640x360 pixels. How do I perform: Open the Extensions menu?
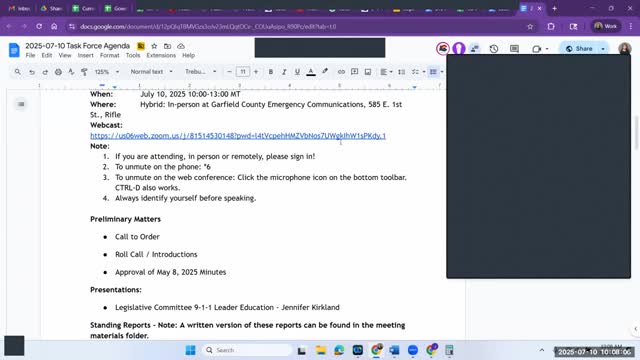pyautogui.click(x=161, y=55)
